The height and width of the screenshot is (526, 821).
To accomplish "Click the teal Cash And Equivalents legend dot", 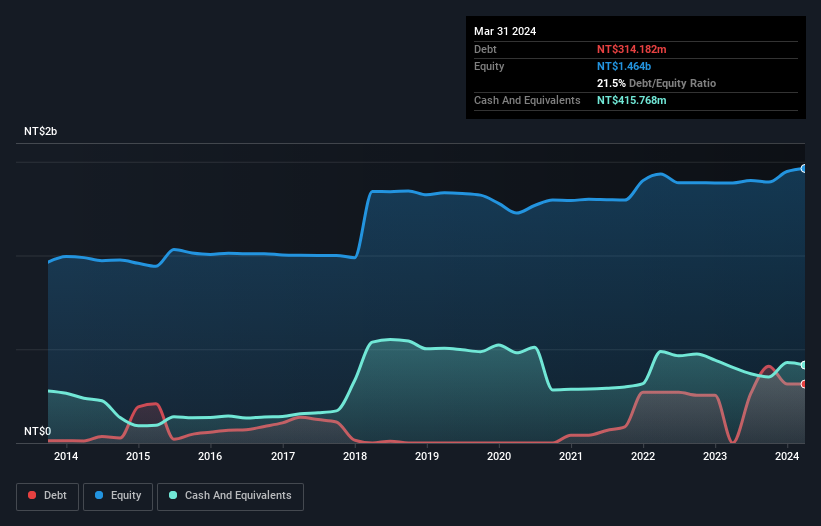I will click(173, 495).
